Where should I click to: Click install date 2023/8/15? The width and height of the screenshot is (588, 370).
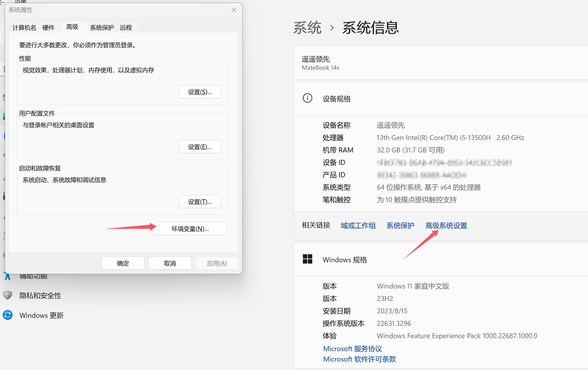392,311
